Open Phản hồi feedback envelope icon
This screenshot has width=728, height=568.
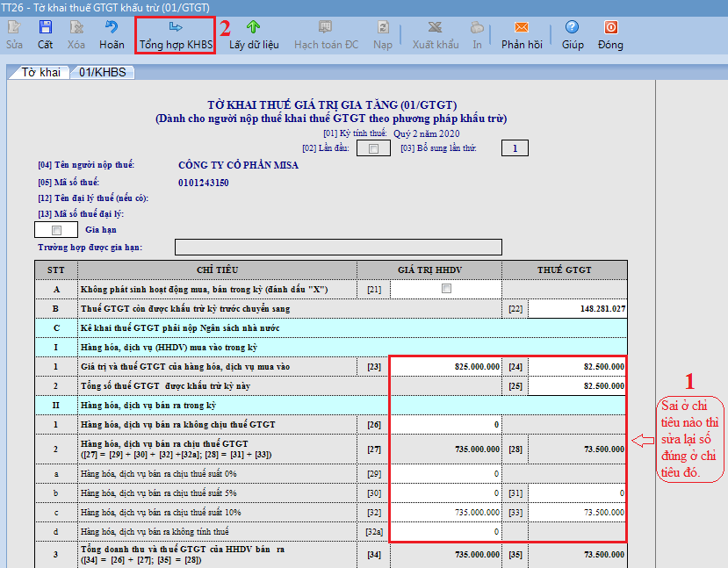pyautogui.click(x=522, y=27)
